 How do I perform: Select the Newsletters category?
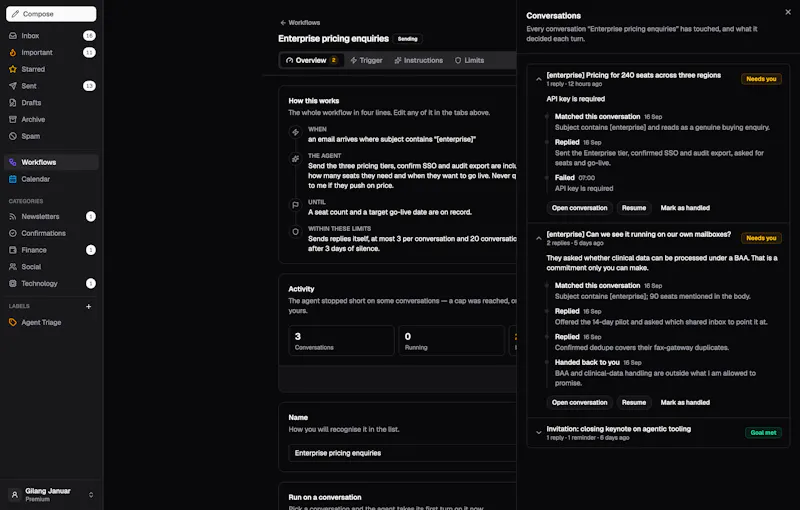[51, 216]
